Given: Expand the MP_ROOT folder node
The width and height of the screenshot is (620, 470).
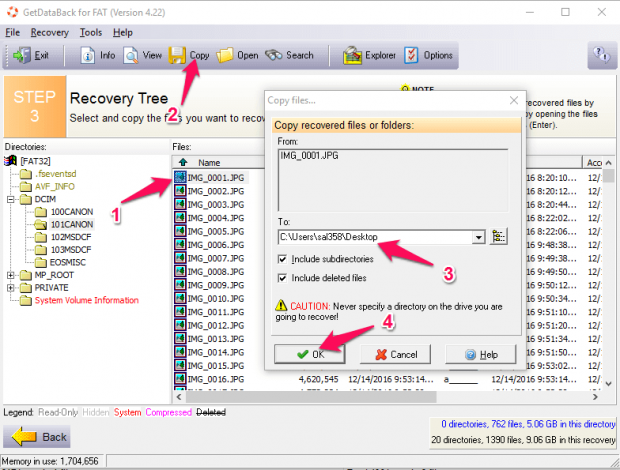Looking at the screenshot, I should tap(11, 275).
